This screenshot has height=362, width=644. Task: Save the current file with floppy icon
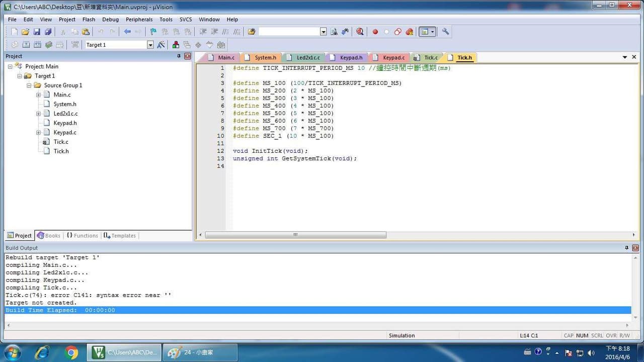pyautogui.click(x=37, y=32)
